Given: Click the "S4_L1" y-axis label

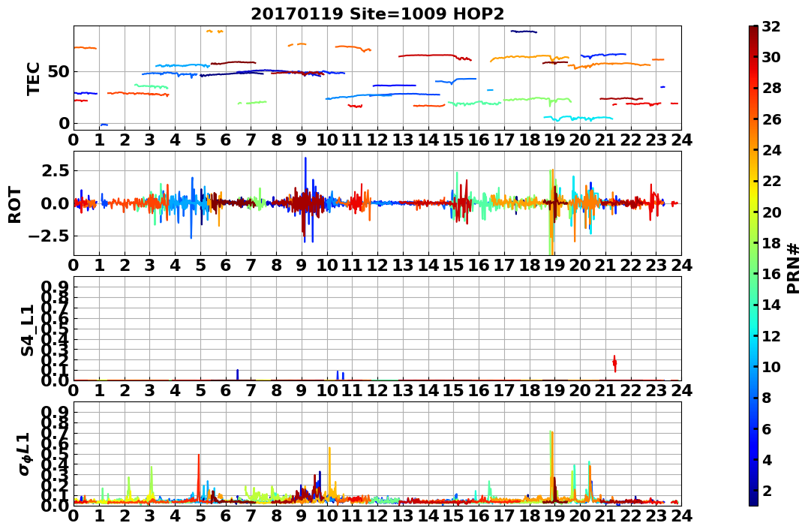Looking at the screenshot, I should tap(27, 330).
